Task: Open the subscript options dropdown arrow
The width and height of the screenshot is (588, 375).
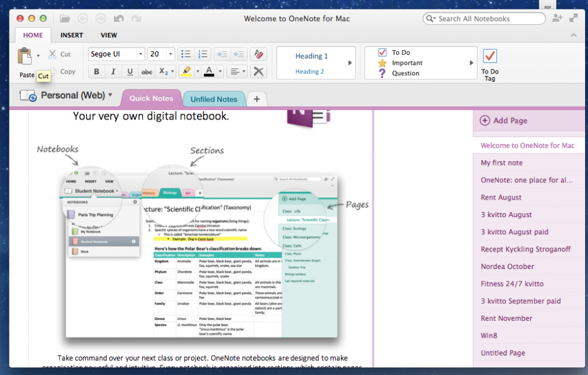Action: [172, 71]
